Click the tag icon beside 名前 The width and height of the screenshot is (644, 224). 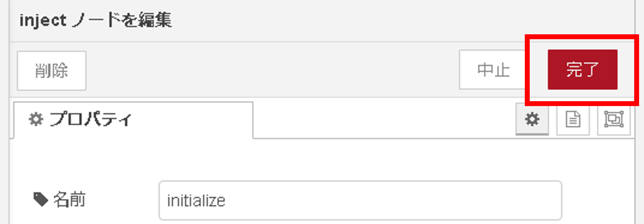41,199
